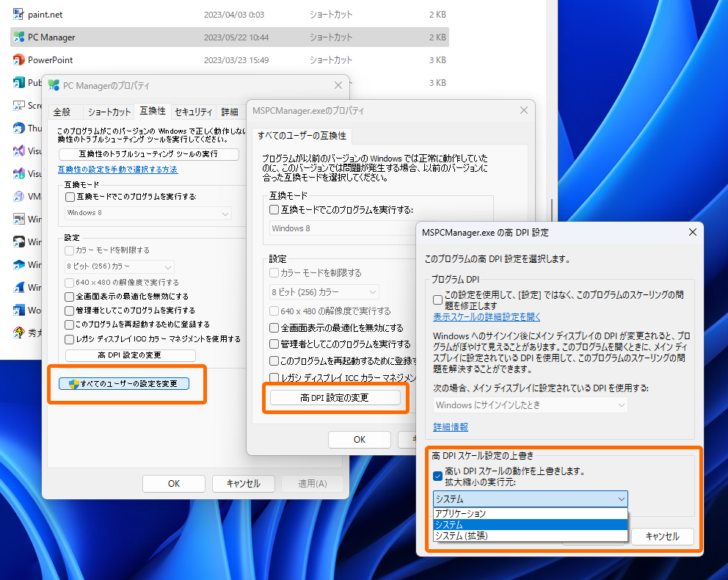Click the Thunderbird shortcut icon

18,128
